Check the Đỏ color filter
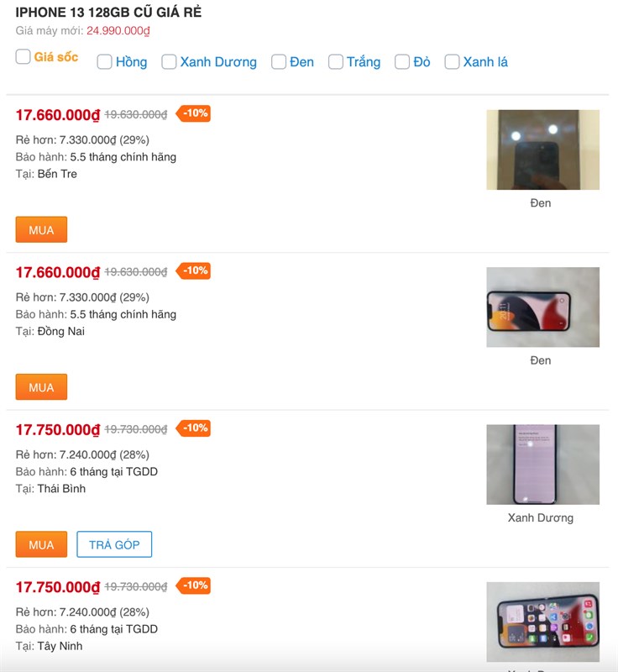 point(402,61)
